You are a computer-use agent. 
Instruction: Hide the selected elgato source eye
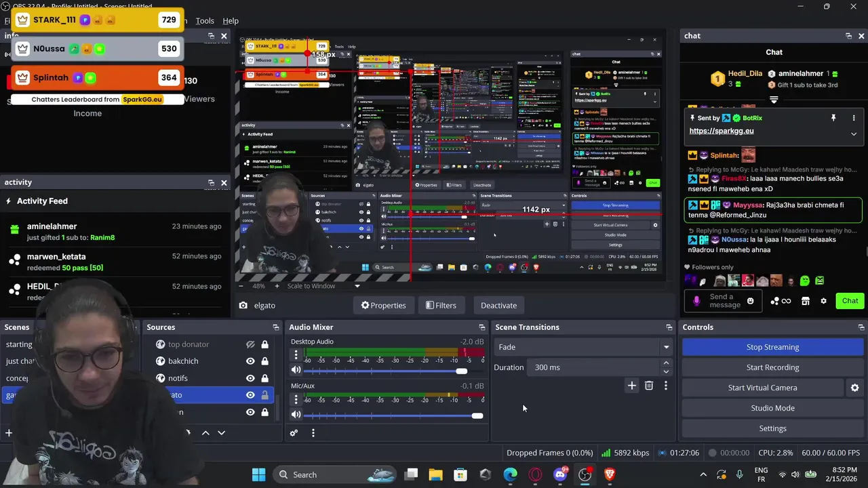coord(250,395)
